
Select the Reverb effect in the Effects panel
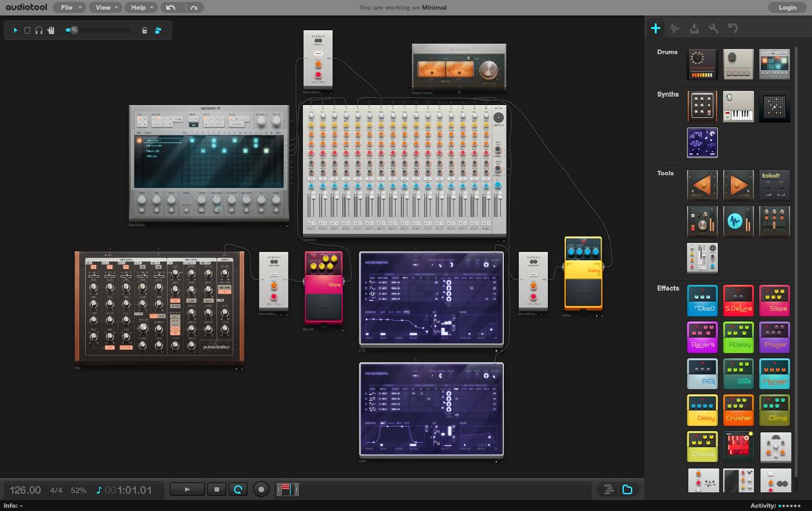[x=702, y=337]
